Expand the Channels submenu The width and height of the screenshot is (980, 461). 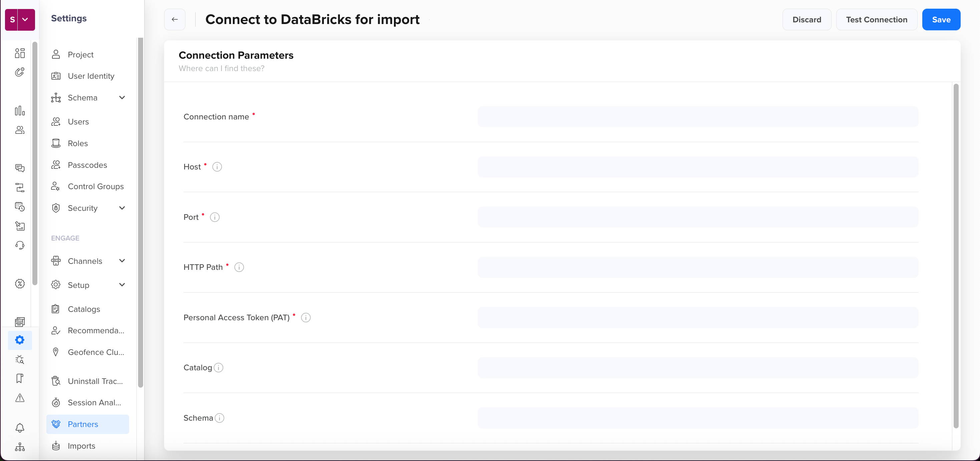click(x=122, y=261)
